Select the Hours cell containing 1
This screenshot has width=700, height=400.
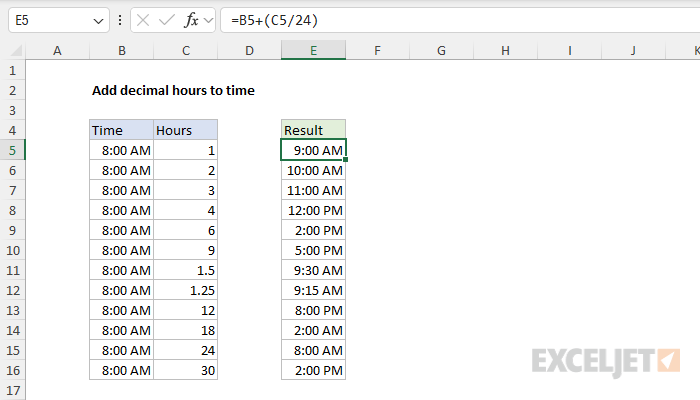(x=186, y=150)
